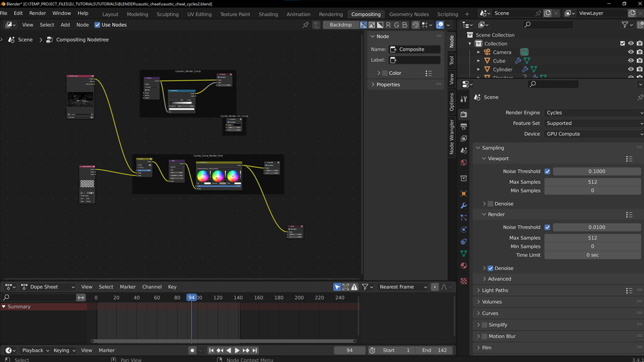
Task: Open the Modifiers wrench properties icon
Action: point(464,206)
